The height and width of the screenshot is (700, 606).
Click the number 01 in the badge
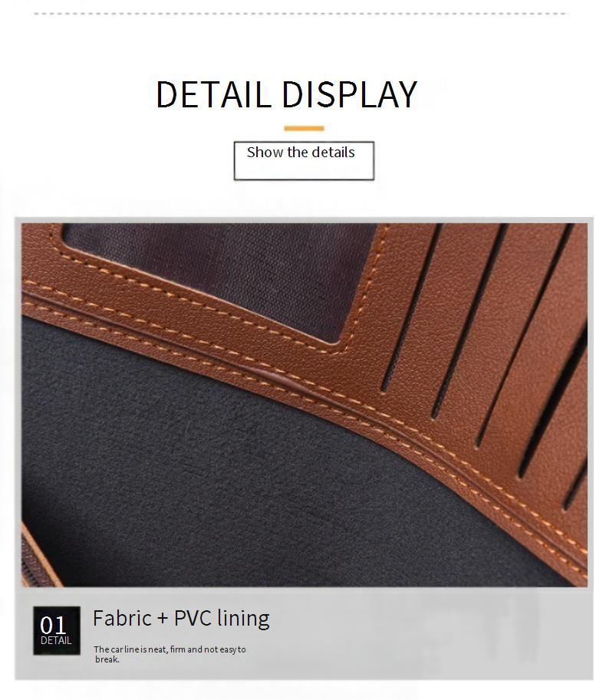pos(53,625)
